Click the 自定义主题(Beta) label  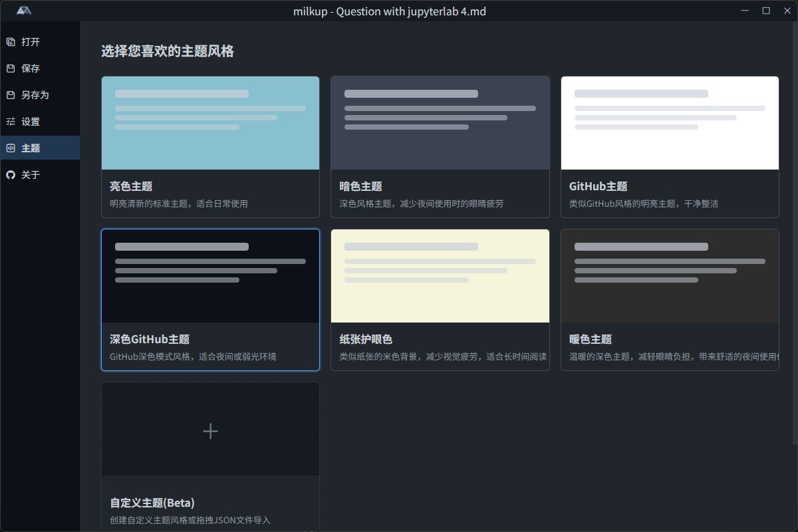152,503
